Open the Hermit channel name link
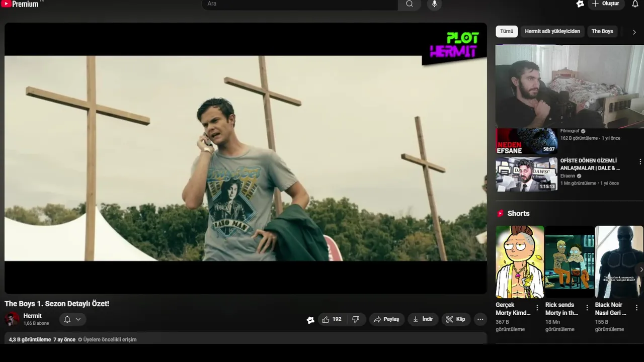The image size is (644, 362). pos(33,316)
